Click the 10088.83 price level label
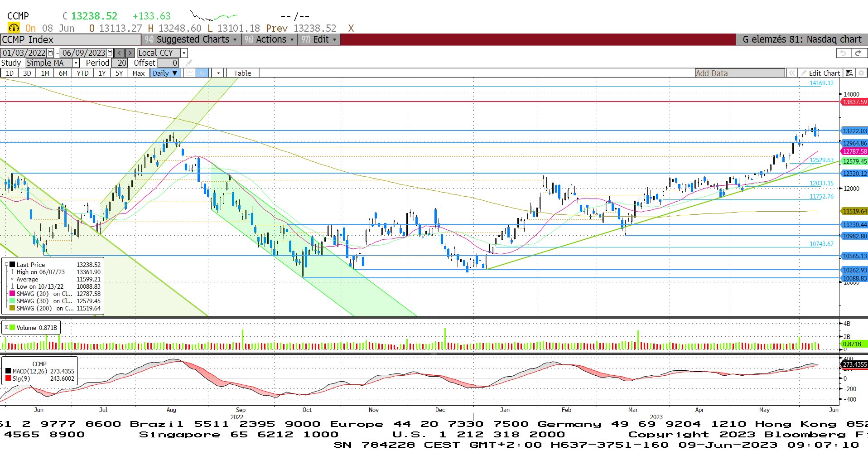The width and height of the screenshot is (868, 470). (x=854, y=278)
